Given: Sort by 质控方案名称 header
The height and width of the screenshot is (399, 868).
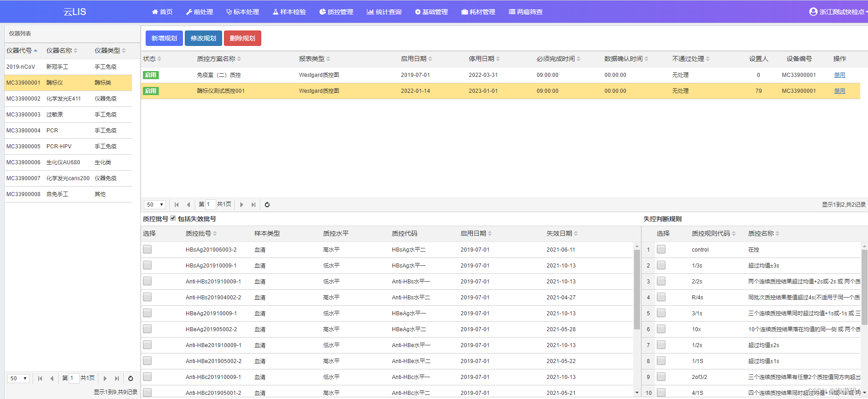Looking at the screenshot, I should click(219, 59).
